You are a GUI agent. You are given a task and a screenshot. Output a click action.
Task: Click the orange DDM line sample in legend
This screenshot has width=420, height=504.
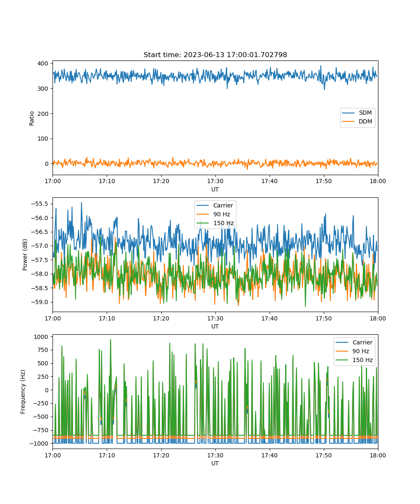coord(349,122)
